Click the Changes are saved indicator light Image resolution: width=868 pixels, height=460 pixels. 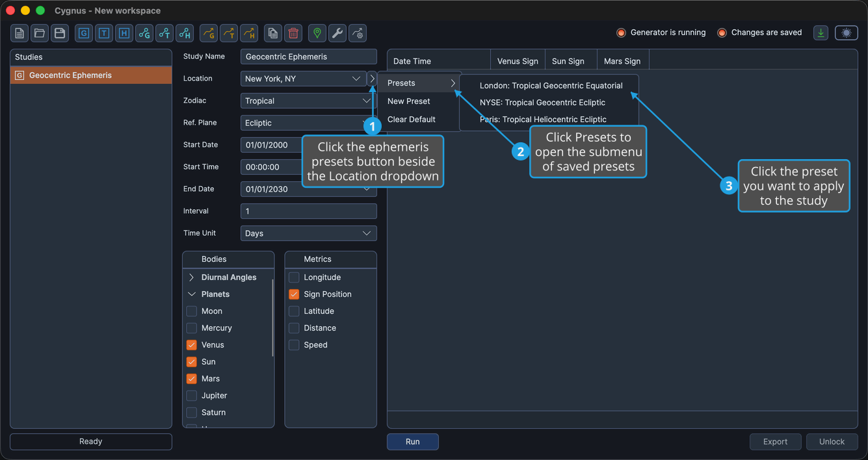[722, 32]
